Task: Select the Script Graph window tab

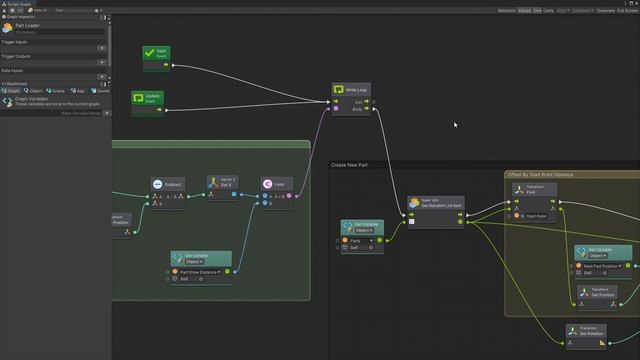Action: pos(16,4)
